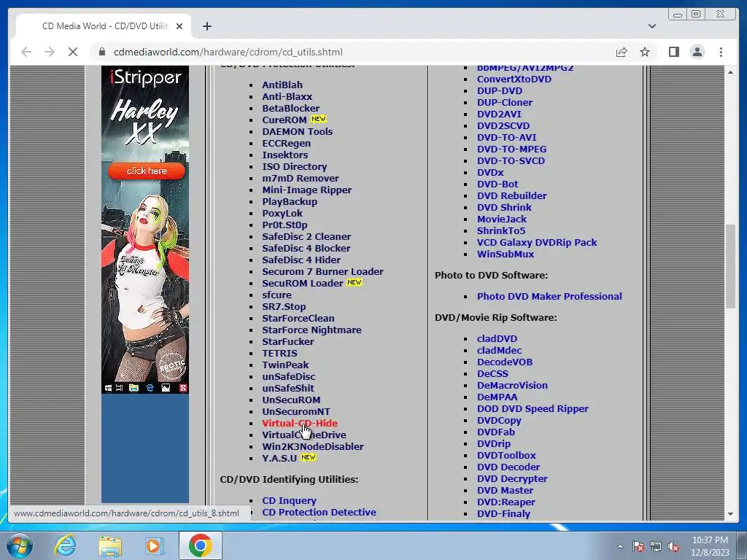This screenshot has height=560, width=747.
Task: Open the Securom 7 Burner Loader link
Action: pos(322,271)
